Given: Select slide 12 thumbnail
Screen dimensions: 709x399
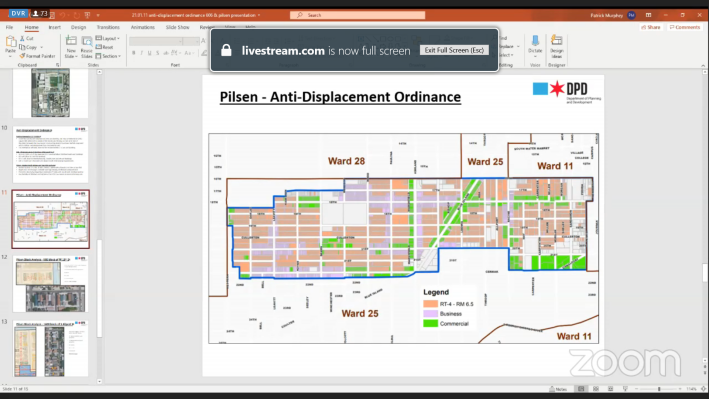Looking at the screenshot, I should [x=50, y=284].
